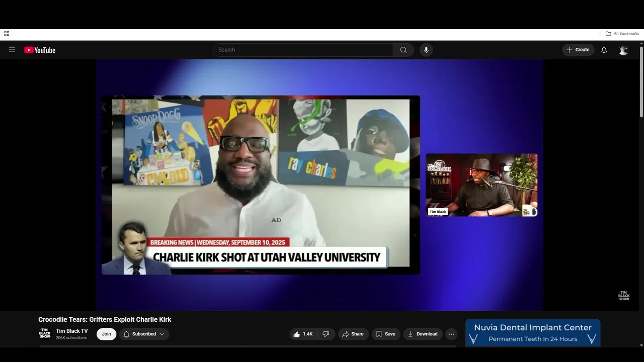Open the Tim Black TV channel name link
The width and height of the screenshot is (644, 362).
pos(72,331)
